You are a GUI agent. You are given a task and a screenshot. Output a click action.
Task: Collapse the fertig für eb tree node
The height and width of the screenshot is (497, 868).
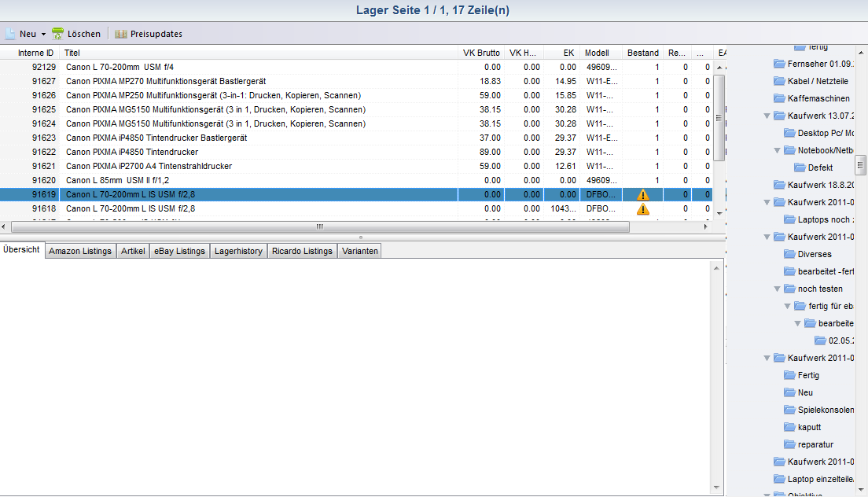point(788,306)
